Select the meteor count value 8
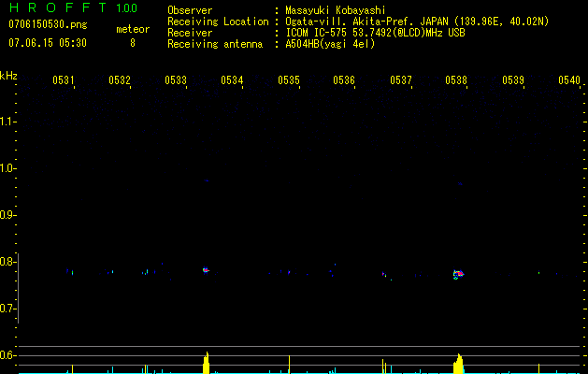This screenshot has height=374, width=588. [x=133, y=43]
